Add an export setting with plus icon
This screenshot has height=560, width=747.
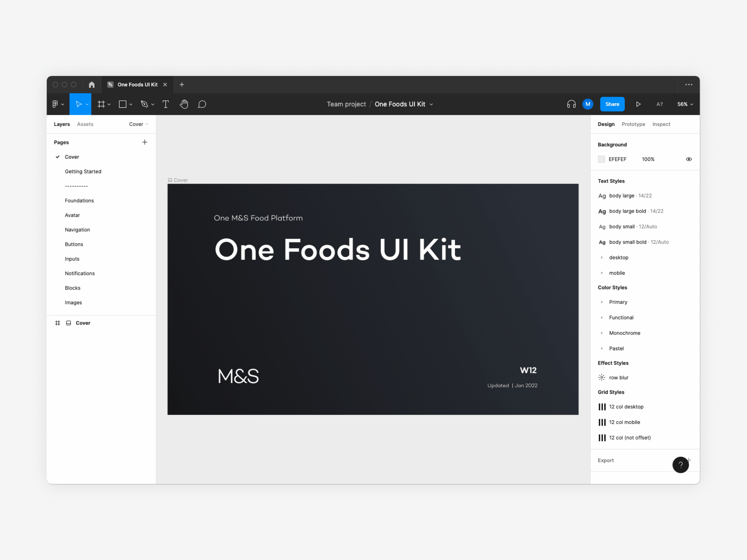click(690, 460)
